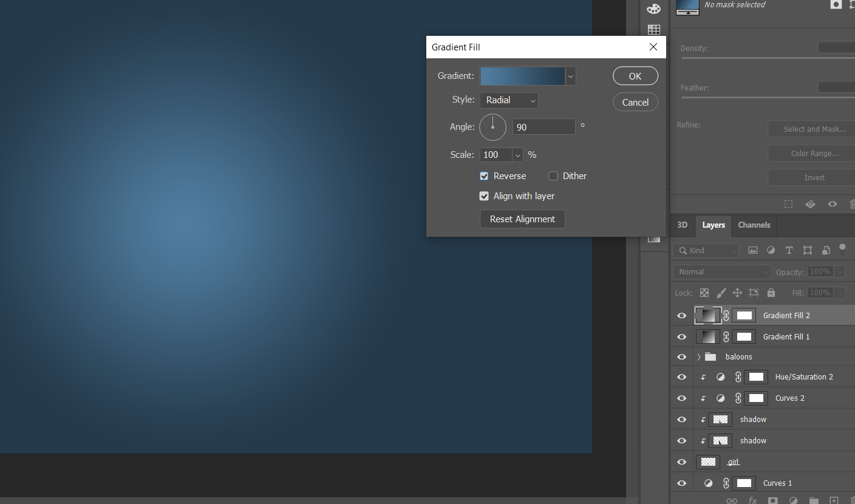Hide the girl layer
The image size is (855, 504).
tap(682, 462)
